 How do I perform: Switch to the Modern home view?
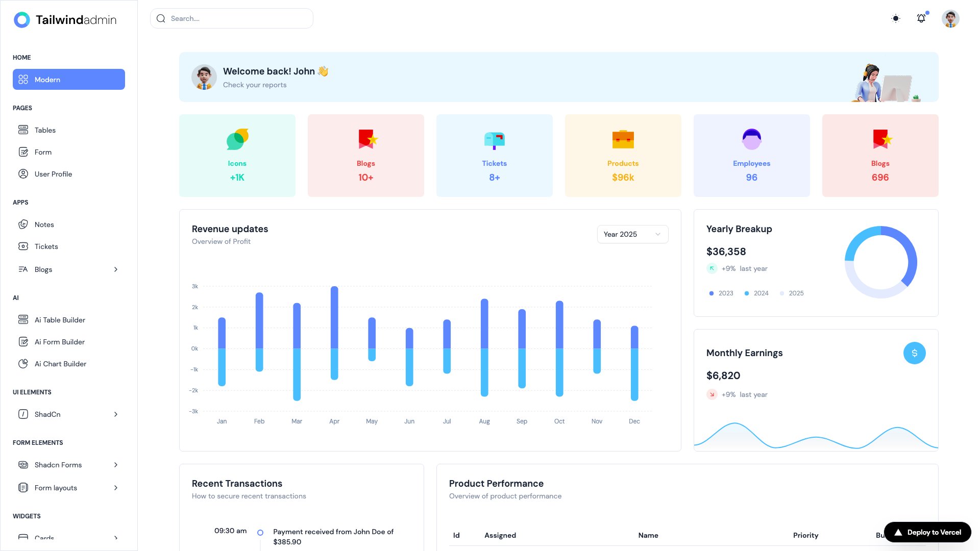tap(68, 79)
